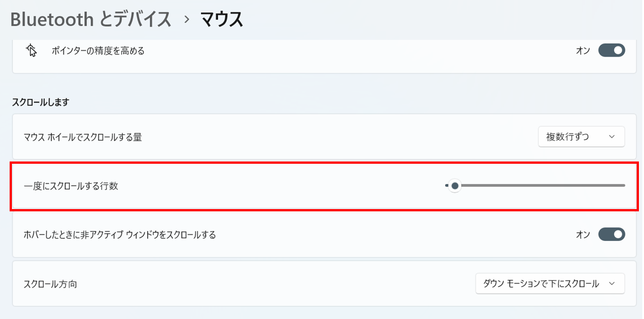Click the 一度にスクロールする行数 label

point(71,186)
